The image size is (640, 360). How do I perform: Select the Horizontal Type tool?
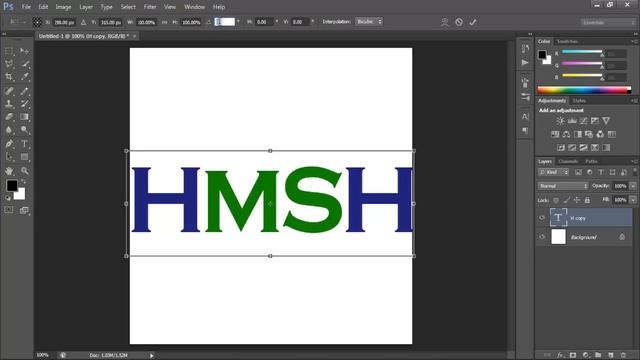click(x=24, y=144)
